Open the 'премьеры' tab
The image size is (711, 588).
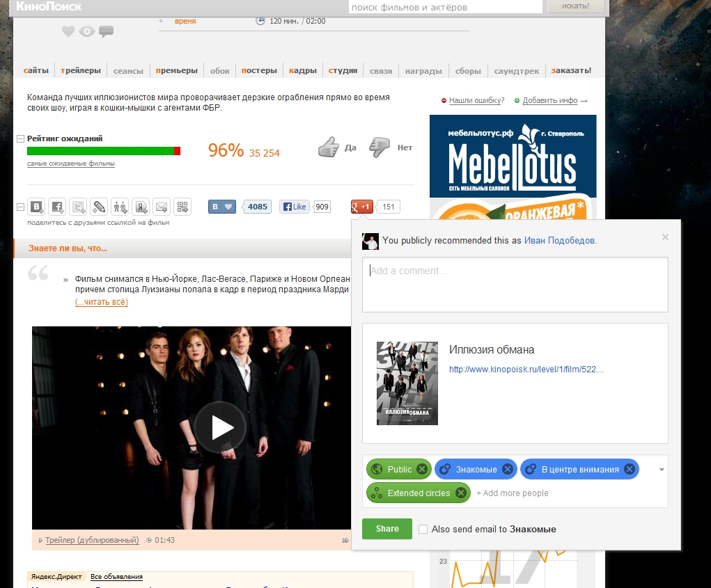[177, 71]
